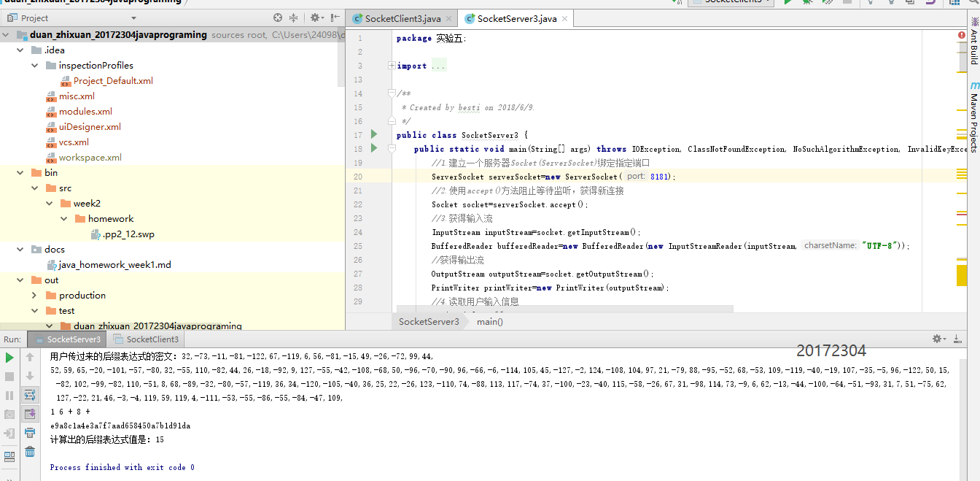Fold the Javadoc comment block
This screenshot has width=980, height=481.
(392, 93)
